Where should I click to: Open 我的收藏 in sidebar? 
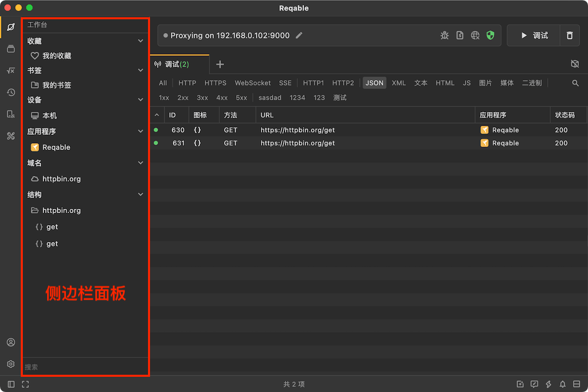[57, 56]
